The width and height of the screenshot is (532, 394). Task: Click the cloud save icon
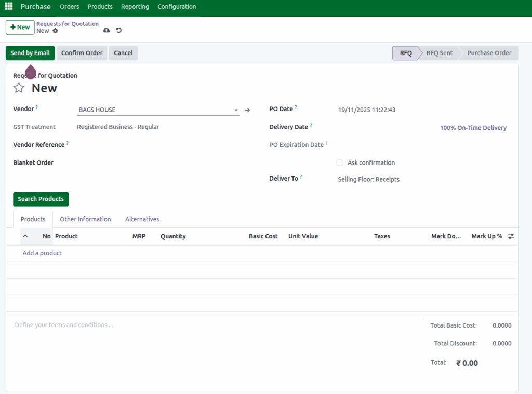click(107, 30)
